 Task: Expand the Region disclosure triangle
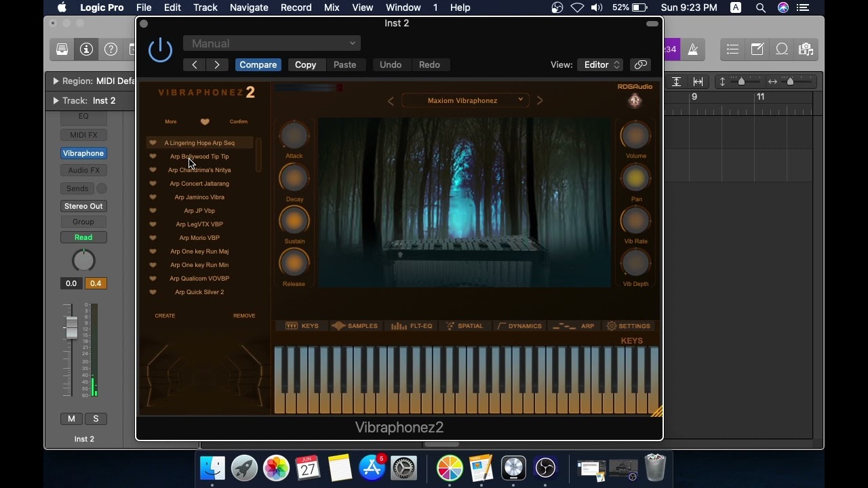click(x=56, y=81)
